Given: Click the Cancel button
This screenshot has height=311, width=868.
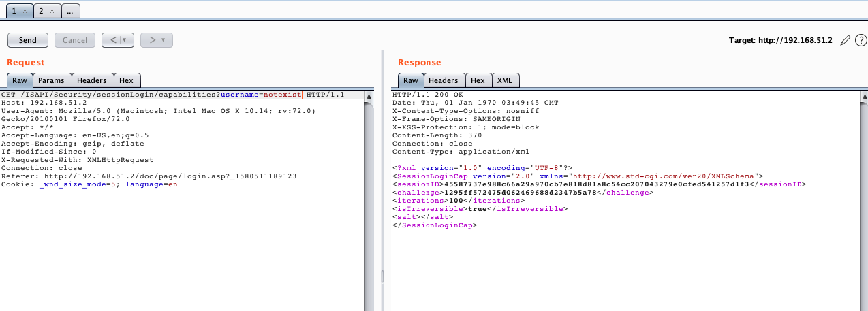Looking at the screenshot, I should point(75,40).
